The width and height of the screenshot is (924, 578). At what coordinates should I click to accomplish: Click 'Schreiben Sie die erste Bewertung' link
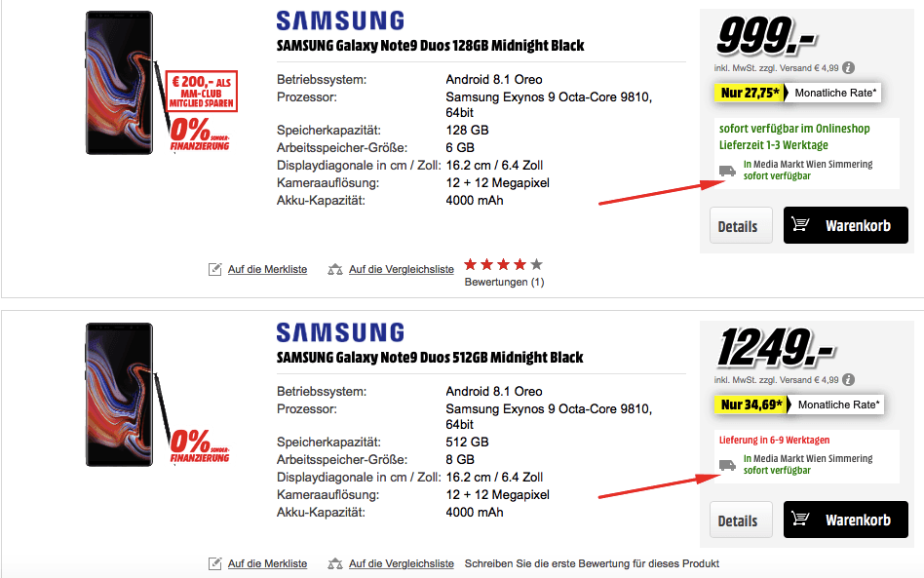click(x=592, y=563)
